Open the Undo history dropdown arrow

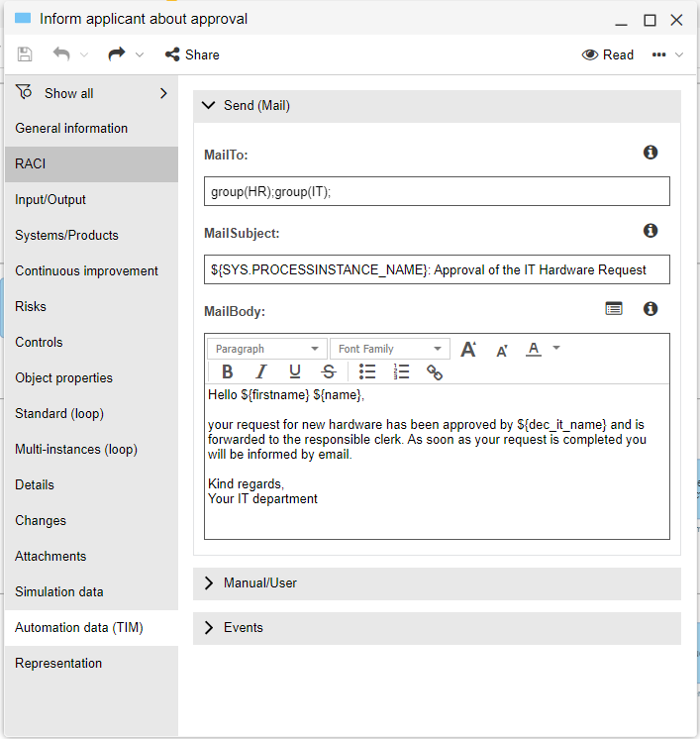[84, 54]
